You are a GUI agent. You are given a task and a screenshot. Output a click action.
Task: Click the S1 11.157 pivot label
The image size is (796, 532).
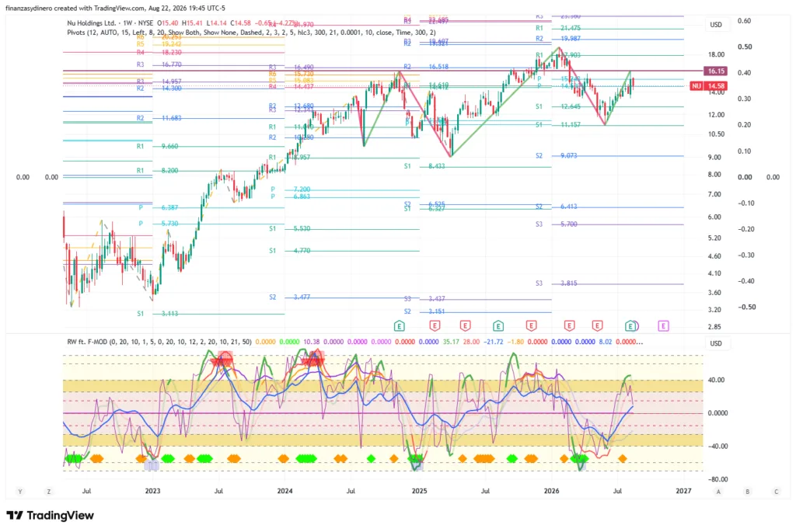[558, 125]
